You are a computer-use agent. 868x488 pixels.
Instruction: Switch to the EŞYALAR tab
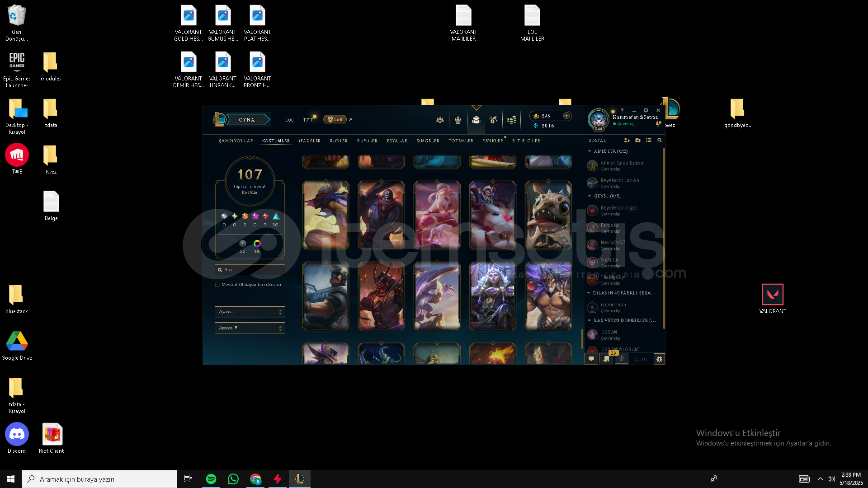pos(397,141)
